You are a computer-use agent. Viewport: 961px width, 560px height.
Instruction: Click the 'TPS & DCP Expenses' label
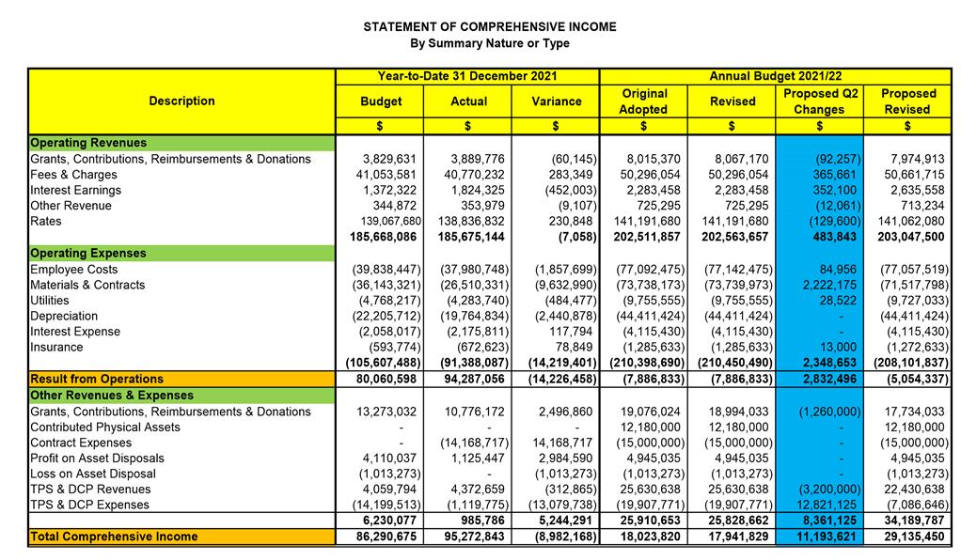pyautogui.click(x=89, y=505)
